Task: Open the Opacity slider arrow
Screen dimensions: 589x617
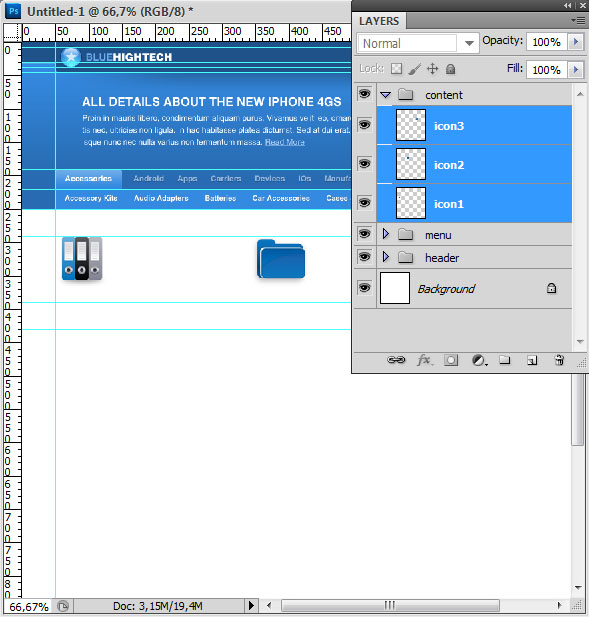Action: pyautogui.click(x=576, y=42)
